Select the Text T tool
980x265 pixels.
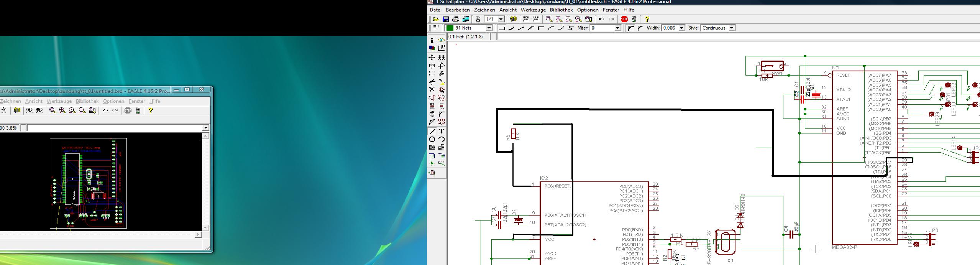[442, 131]
